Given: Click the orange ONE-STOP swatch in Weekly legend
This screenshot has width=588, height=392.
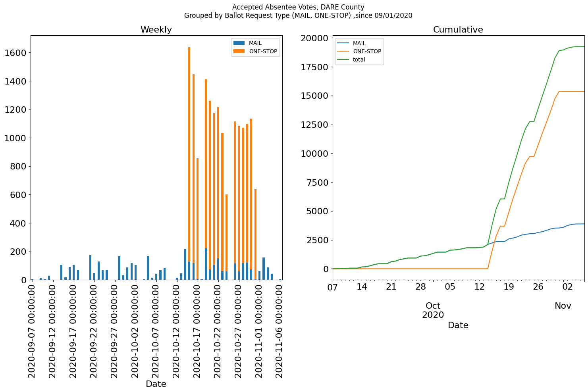Looking at the screenshot, I should (239, 51).
